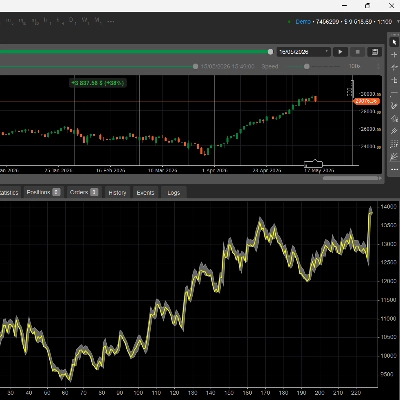Screen dimensions: 400x400
Task: Open more timeframes via ellipsis
Action: click(x=111, y=21)
